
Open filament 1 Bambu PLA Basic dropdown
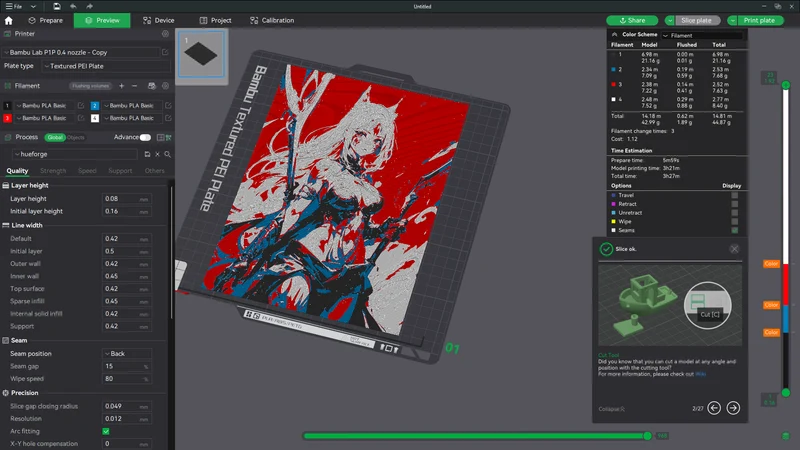click(x=45, y=106)
